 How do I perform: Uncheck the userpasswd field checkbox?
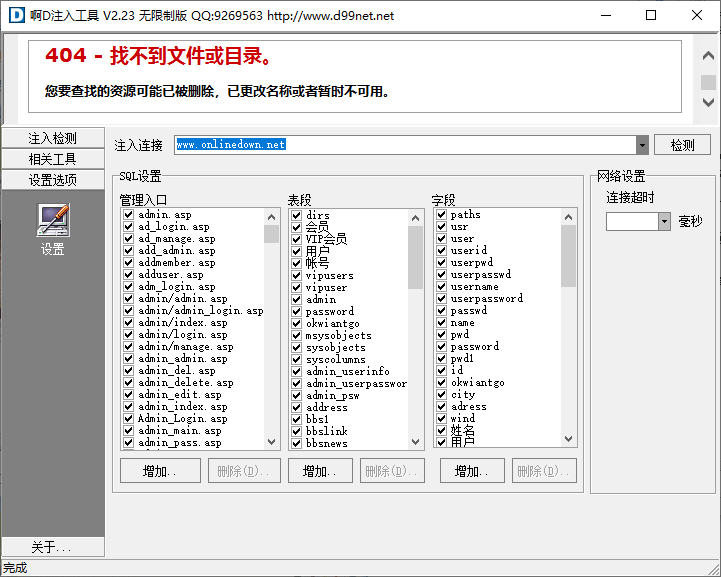[x=441, y=275]
